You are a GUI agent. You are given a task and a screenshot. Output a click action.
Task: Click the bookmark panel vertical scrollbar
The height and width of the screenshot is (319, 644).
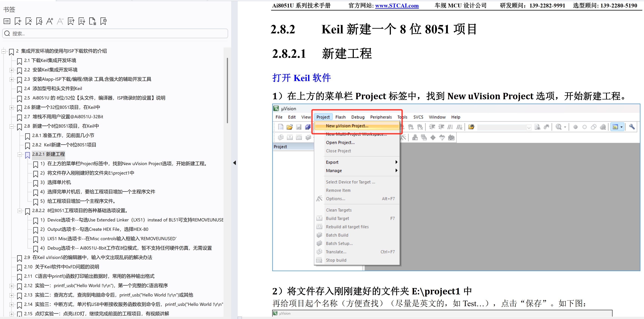[227, 90]
